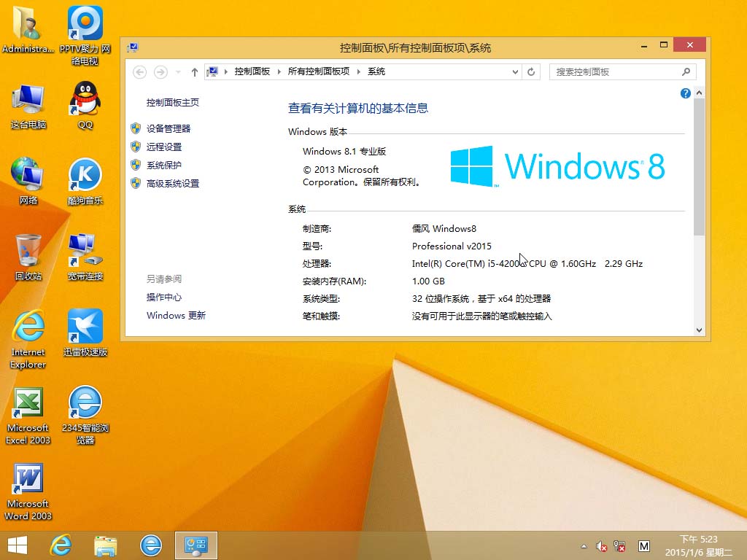Open 控制面板主页 link
747x560 pixels.
(x=172, y=102)
